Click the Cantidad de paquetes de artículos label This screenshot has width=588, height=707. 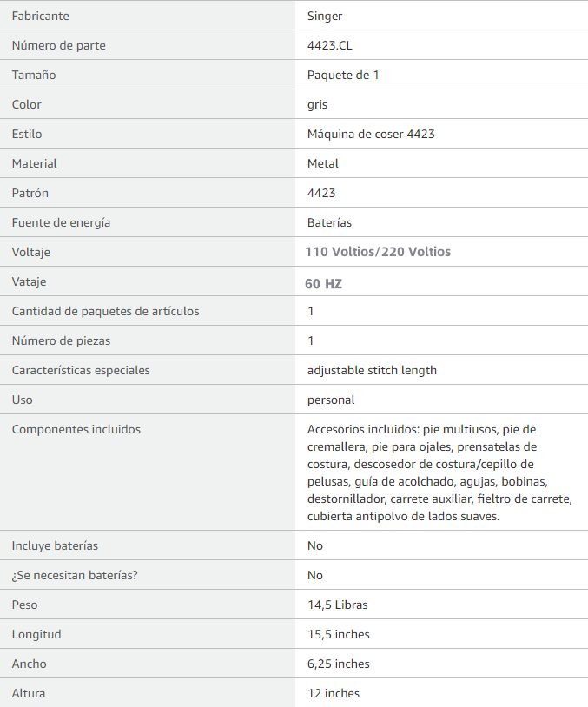[105, 311]
